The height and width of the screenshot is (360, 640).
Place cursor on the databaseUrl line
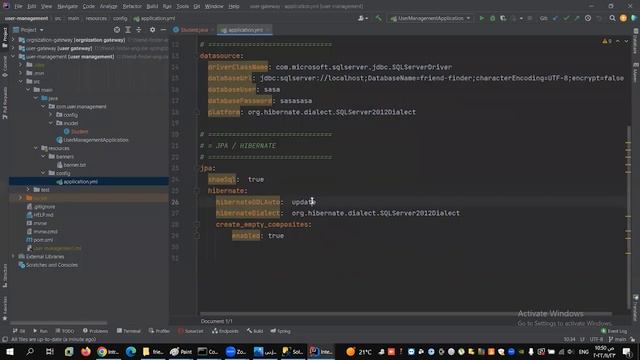pyautogui.click(x=416, y=78)
